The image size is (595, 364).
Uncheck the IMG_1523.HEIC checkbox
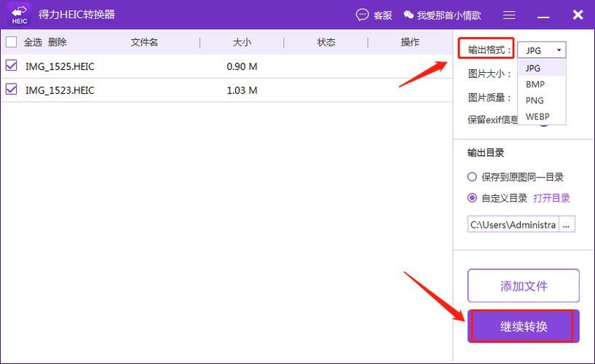coord(12,90)
